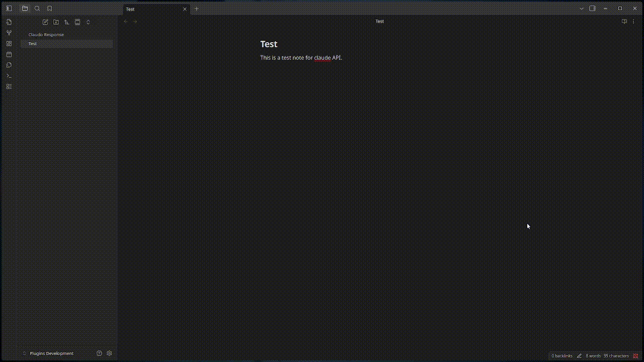The image size is (644, 362).
Task: Expand or collapse all folders
Action: (88, 22)
